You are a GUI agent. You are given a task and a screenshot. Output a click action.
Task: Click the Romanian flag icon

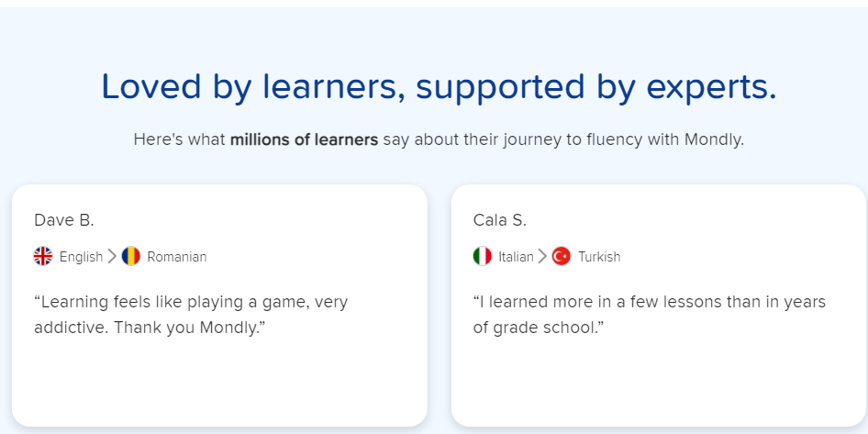pos(131,256)
